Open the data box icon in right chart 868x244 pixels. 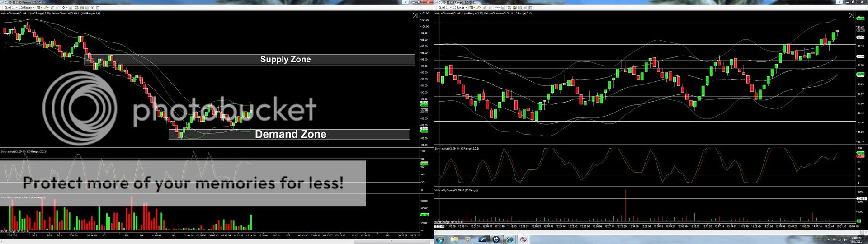(503, 8)
